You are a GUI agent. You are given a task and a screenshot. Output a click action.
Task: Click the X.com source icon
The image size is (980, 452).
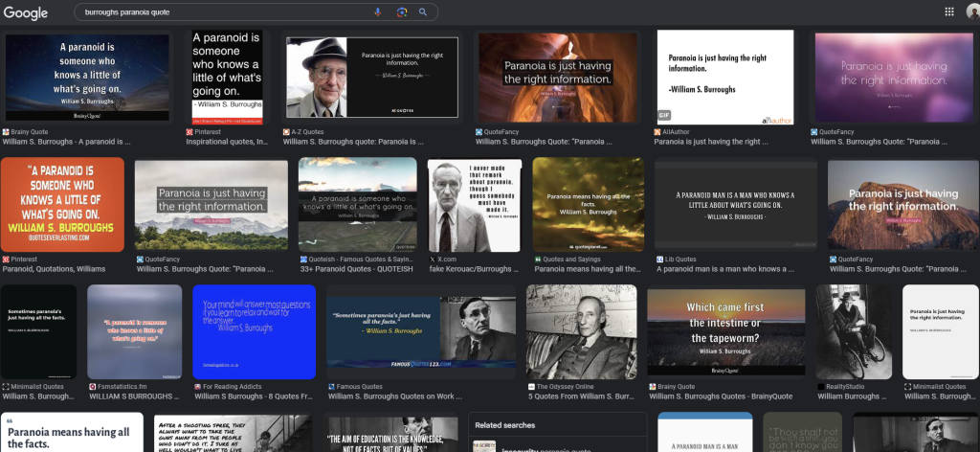coord(433,260)
